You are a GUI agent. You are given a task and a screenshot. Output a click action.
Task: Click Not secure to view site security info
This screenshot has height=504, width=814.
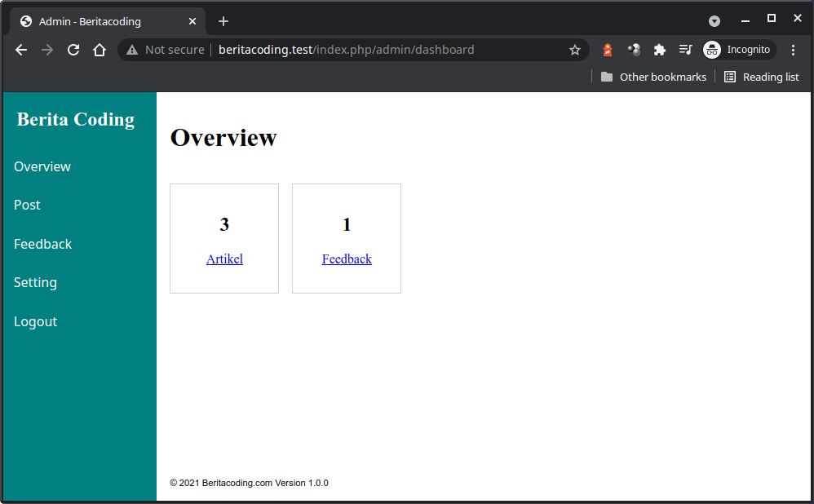point(164,50)
